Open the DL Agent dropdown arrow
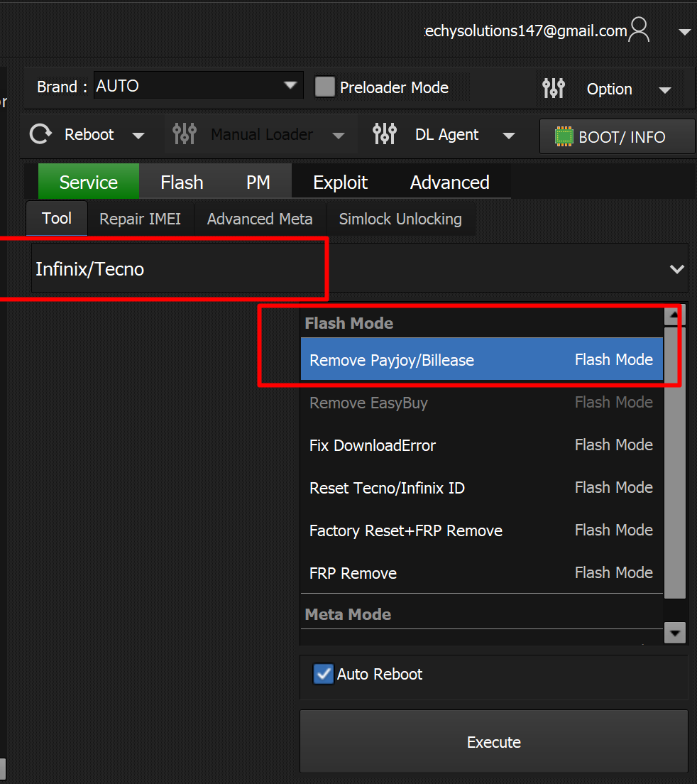 [x=509, y=136]
